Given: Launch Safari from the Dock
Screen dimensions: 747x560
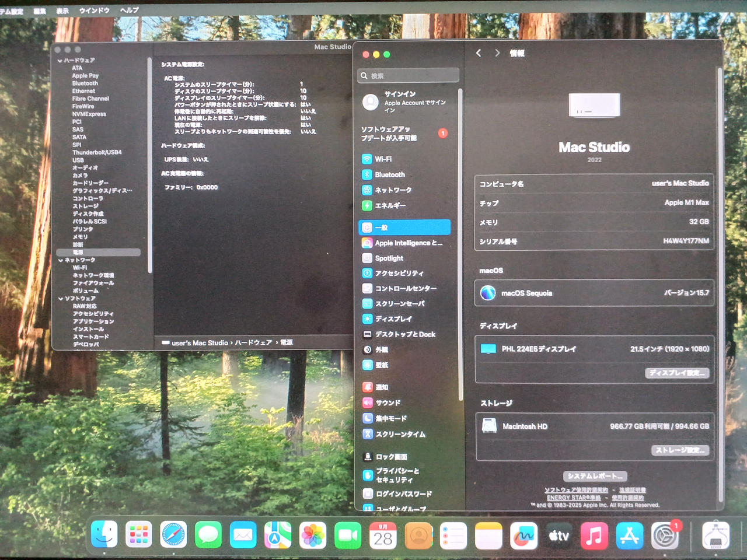Looking at the screenshot, I should tap(173, 535).
